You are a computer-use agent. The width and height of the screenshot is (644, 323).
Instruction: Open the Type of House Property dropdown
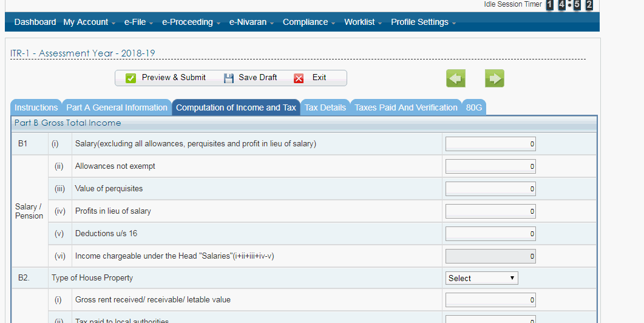(x=482, y=278)
